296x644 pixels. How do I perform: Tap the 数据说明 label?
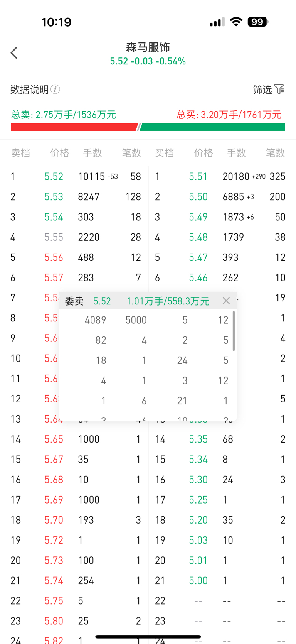pos(30,90)
